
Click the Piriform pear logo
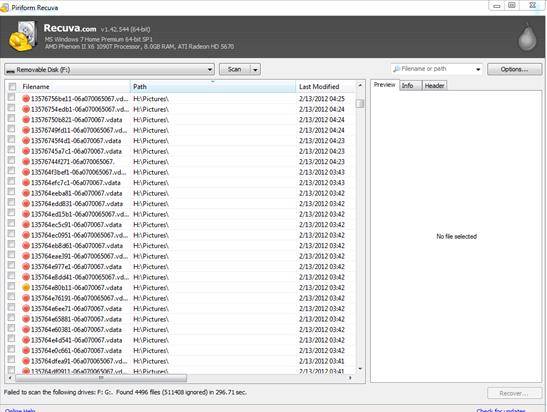pyautogui.click(x=527, y=38)
